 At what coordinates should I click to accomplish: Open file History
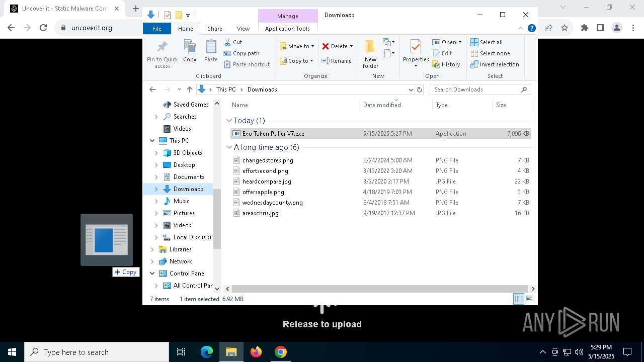click(446, 64)
